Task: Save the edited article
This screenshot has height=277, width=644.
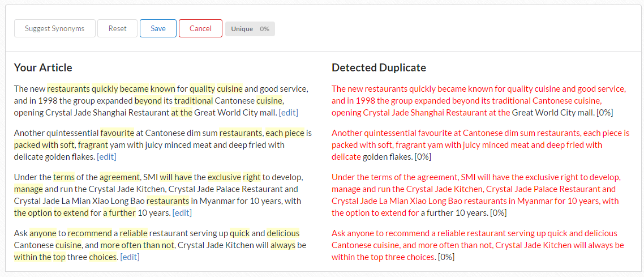Action: (x=158, y=28)
